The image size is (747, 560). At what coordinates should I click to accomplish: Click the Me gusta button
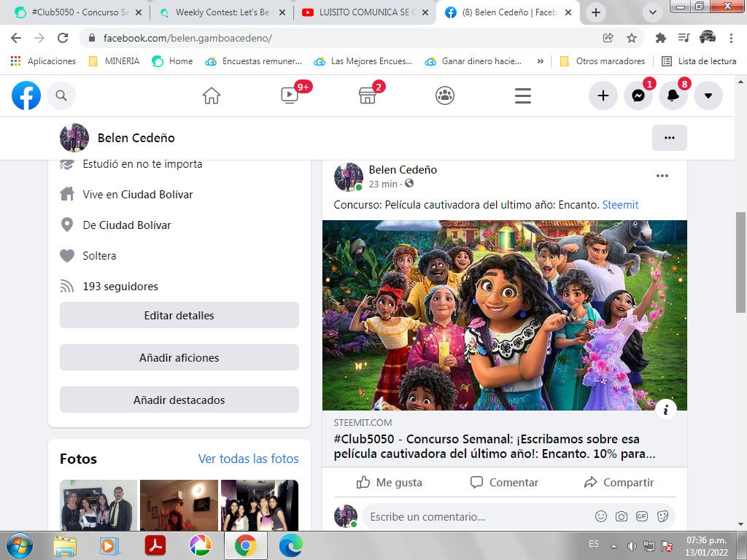390,483
